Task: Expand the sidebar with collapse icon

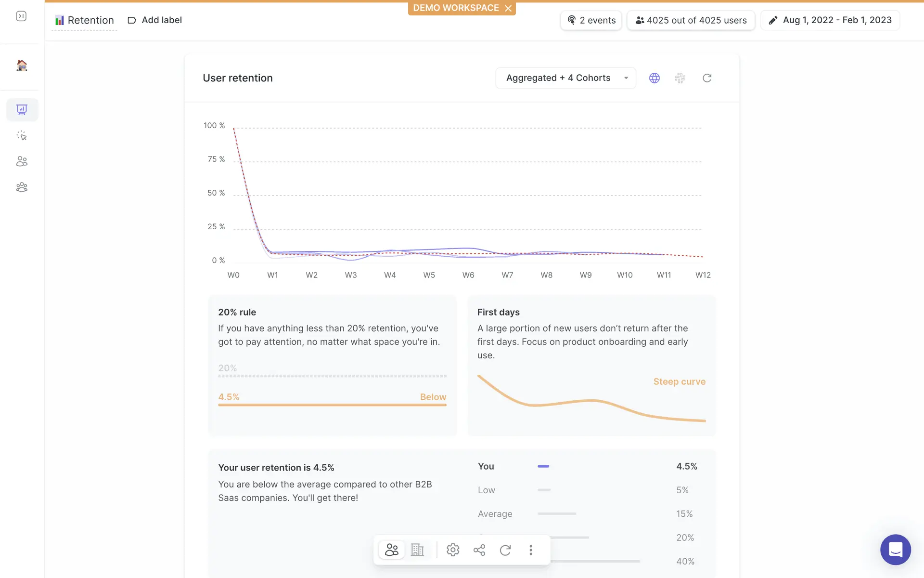Action: [x=21, y=16]
